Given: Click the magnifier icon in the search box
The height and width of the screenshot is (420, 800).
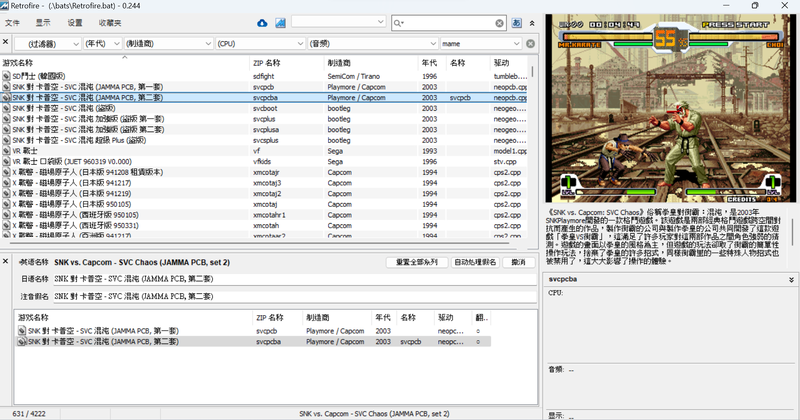Looking at the screenshot, I should coord(398,23).
